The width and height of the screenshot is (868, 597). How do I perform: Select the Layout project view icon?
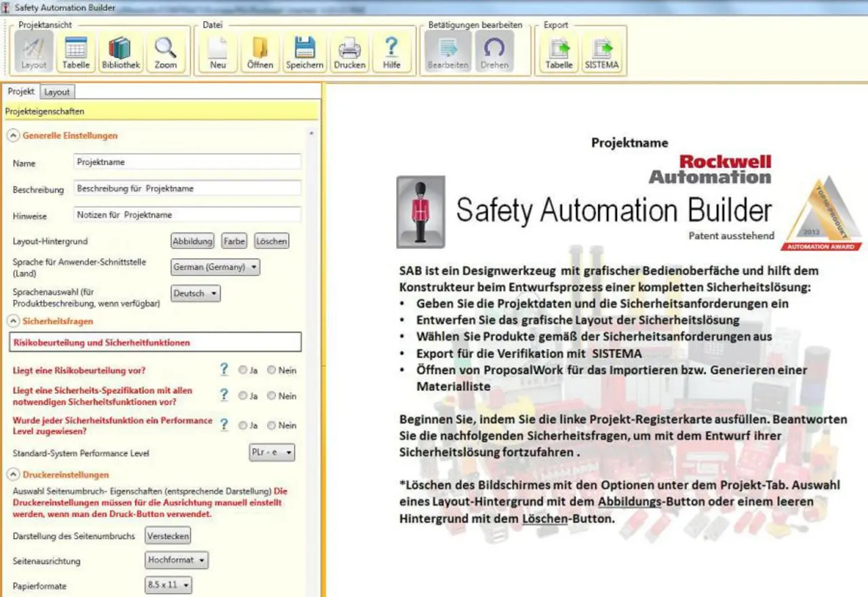[x=34, y=52]
